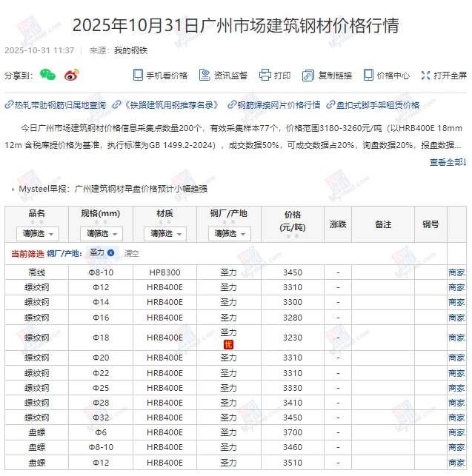472x476 pixels.
Task: Click price 3330 in Φ25 row
Action: [x=293, y=388]
